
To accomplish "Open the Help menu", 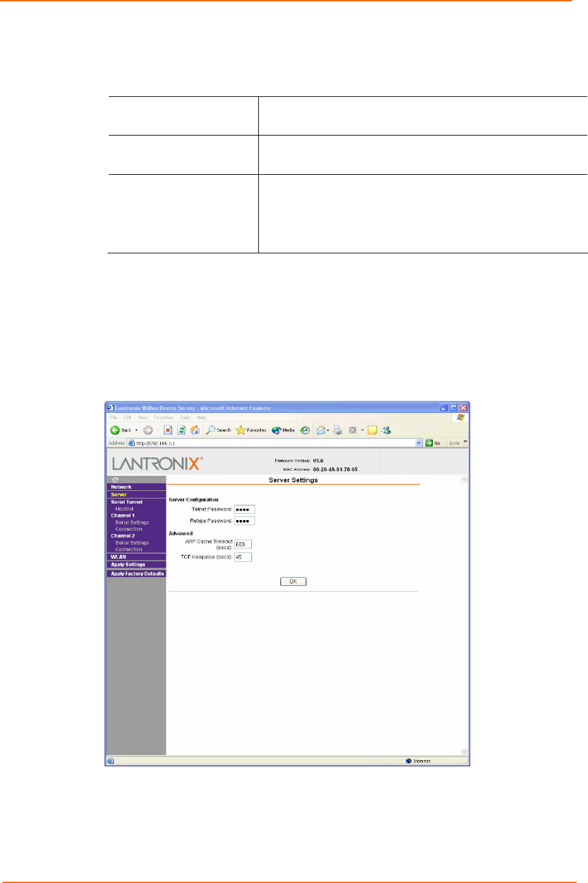I will click(x=201, y=417).
